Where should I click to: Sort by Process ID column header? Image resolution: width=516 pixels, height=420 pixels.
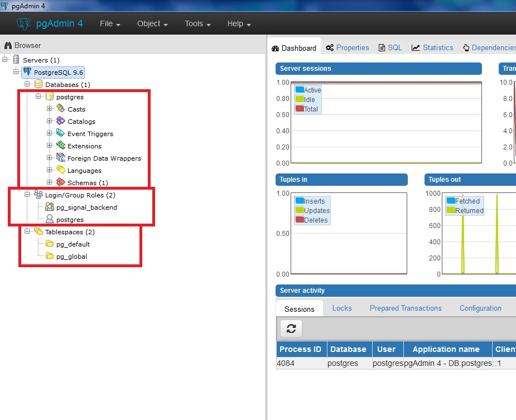click(301, 349)
